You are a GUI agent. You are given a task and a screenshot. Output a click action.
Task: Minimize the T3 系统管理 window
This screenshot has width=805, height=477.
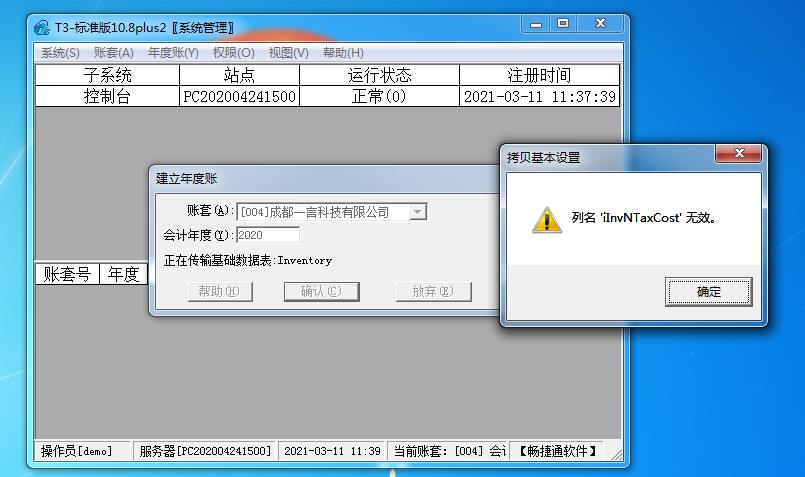coord(535,24)
